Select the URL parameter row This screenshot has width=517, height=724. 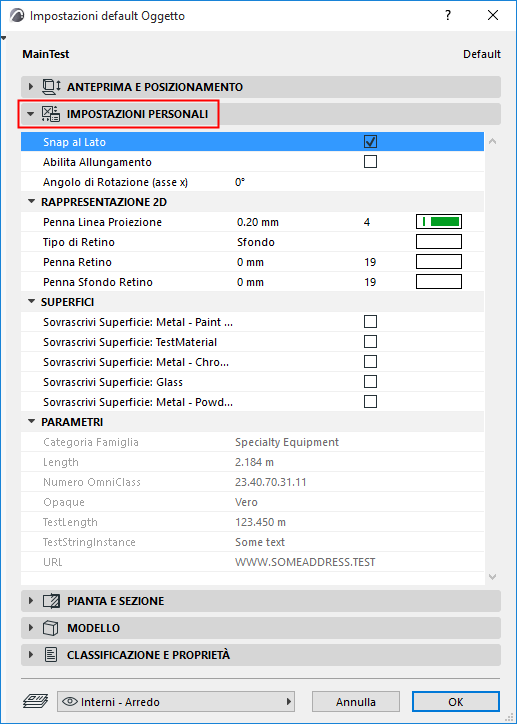click(252, 562)
